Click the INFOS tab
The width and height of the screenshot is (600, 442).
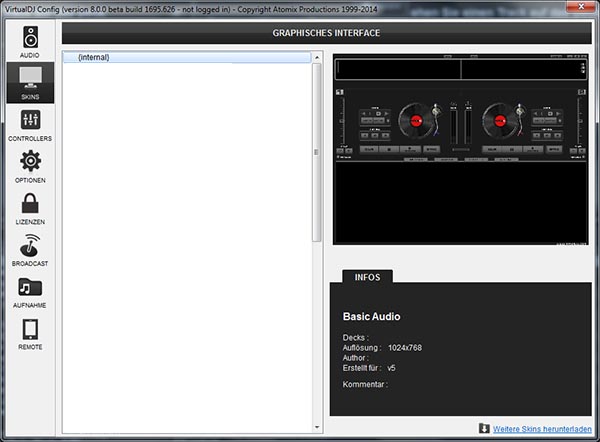point(367,277)
